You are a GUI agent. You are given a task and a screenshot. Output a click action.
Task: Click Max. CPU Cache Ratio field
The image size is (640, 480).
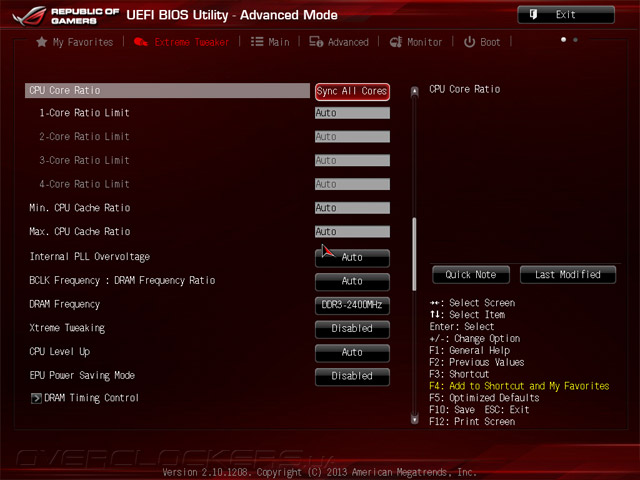(x=352, y=231)
